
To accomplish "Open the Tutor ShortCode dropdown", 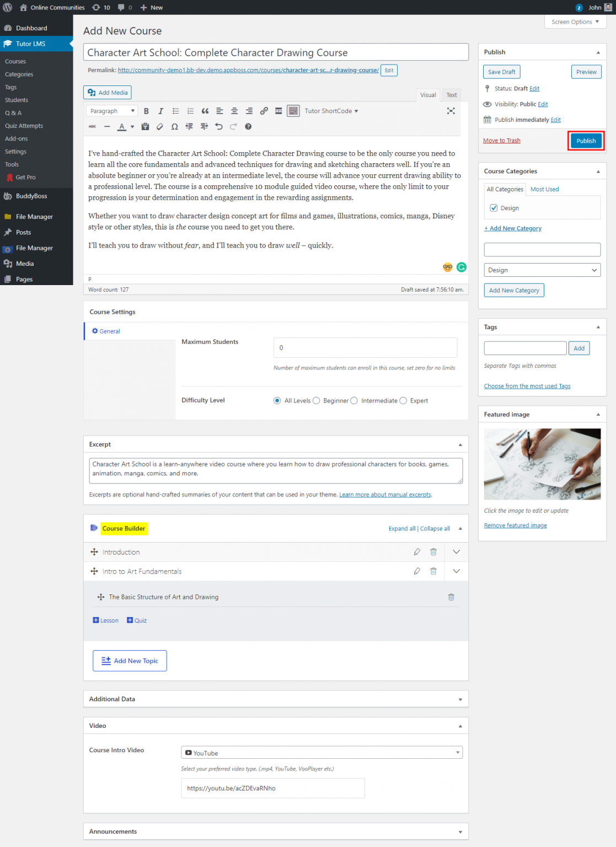I will (331, 111).
